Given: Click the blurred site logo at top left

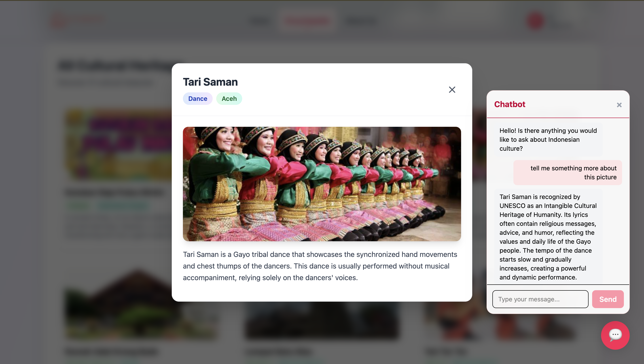Looking at the screenshot, I should [78, 21].
